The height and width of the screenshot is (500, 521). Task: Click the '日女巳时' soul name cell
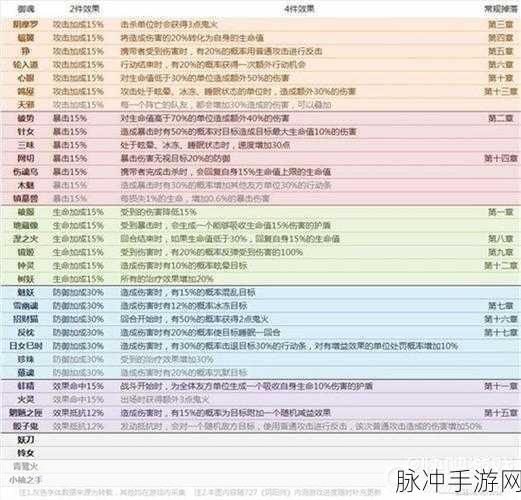pos(26,346)
